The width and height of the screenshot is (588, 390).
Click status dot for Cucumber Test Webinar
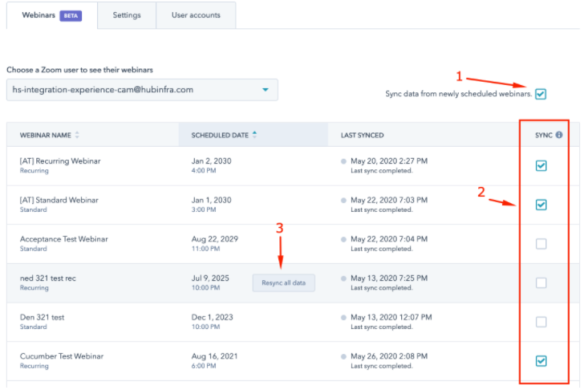point(345,356)
